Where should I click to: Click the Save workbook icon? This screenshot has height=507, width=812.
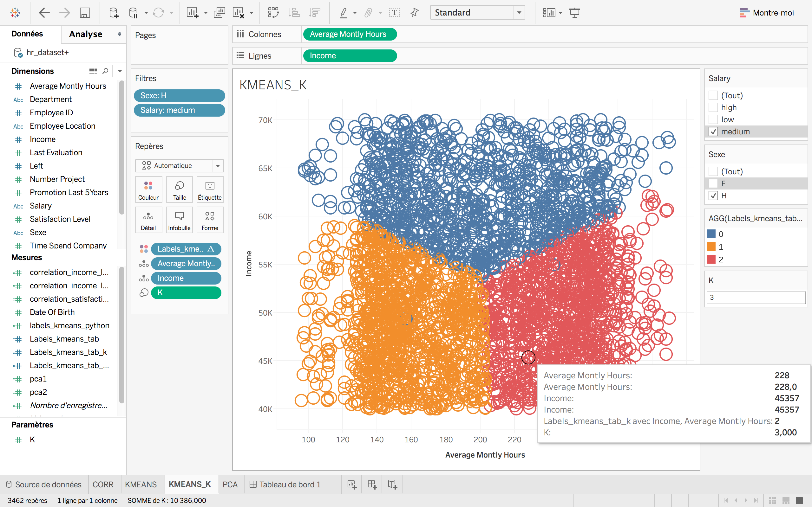pos(85,13)
